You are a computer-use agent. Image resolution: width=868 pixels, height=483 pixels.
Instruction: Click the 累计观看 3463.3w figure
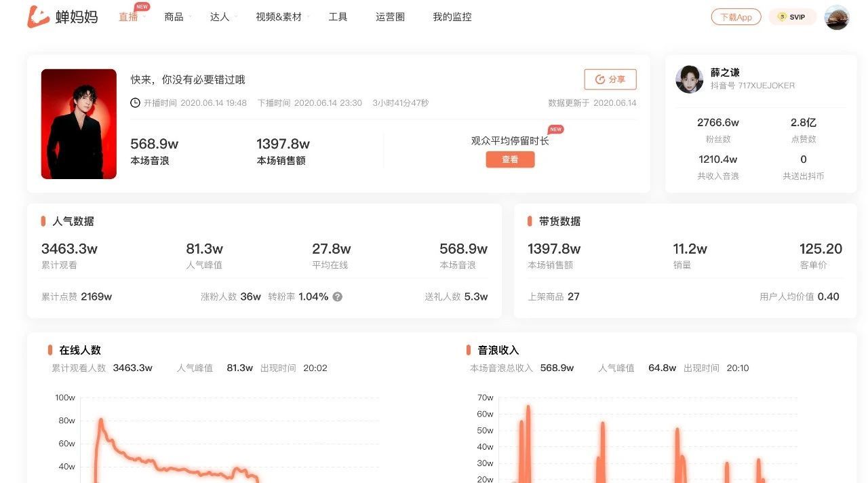(69, 249)
